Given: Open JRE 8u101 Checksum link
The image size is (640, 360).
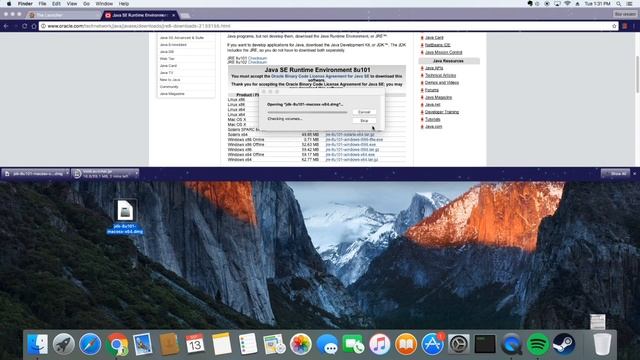Looking at the screenshot, I should tap(258, 58).
